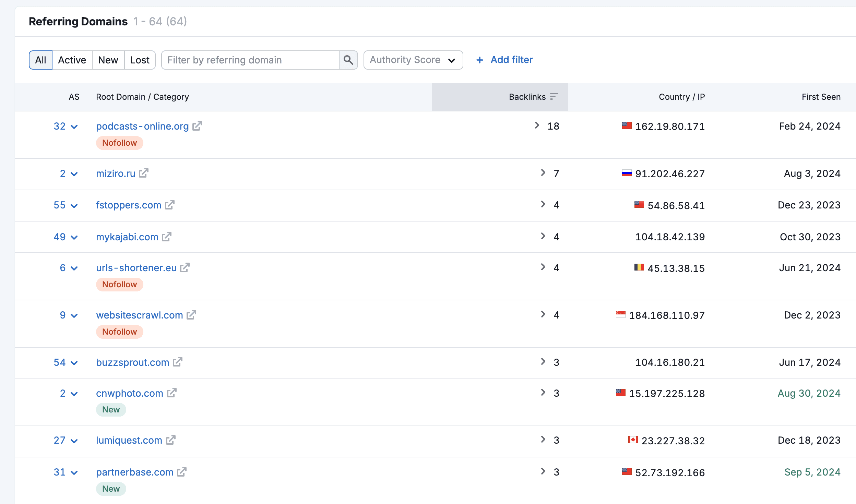The image size is (856, 504).
Task: Expand the urls-shortener.eu backlinks row
Action: [542, 267]
